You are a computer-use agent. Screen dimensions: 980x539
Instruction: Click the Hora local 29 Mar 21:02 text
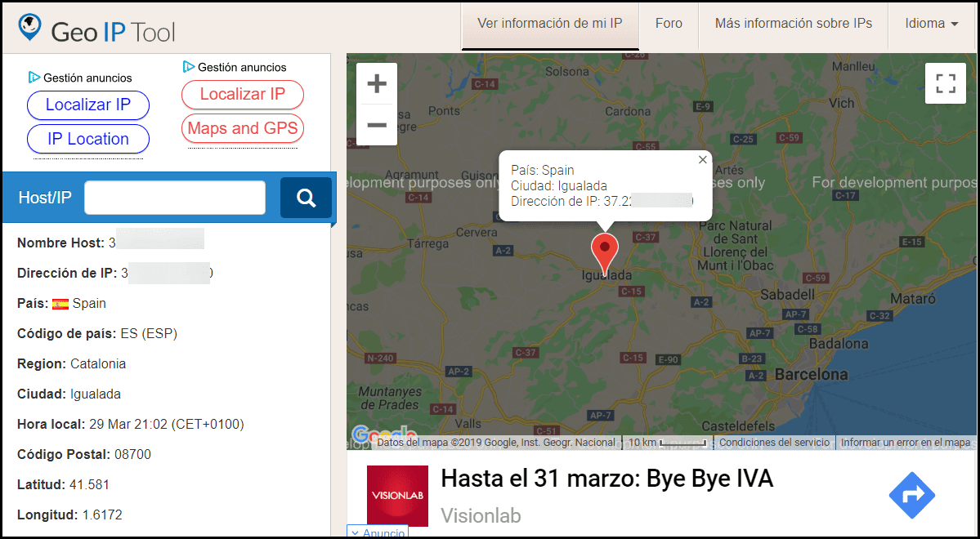tap(130, 424)
